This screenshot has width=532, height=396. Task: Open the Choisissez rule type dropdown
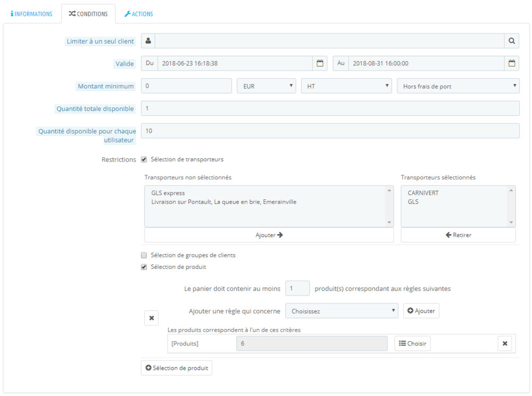pos(342,311)
